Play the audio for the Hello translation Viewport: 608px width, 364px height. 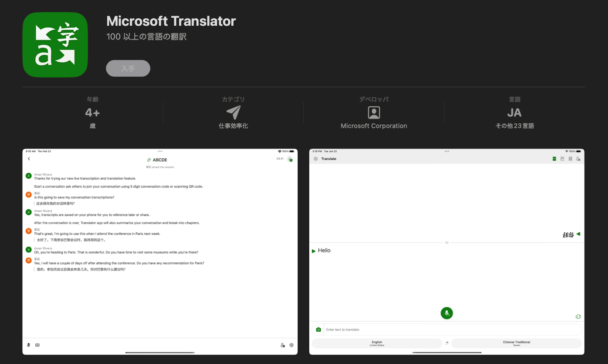(x=313, y=251)
